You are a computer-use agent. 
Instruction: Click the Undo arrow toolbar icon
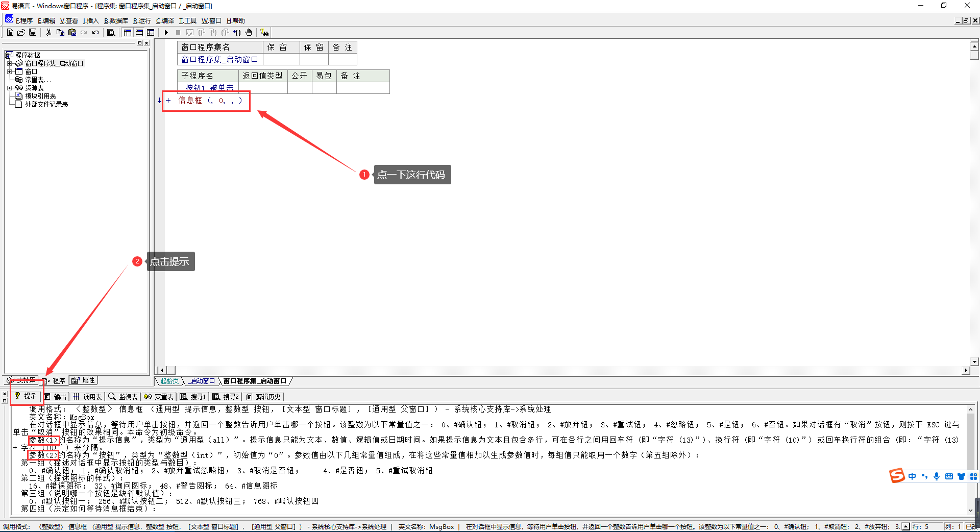[x=95, y=32]
